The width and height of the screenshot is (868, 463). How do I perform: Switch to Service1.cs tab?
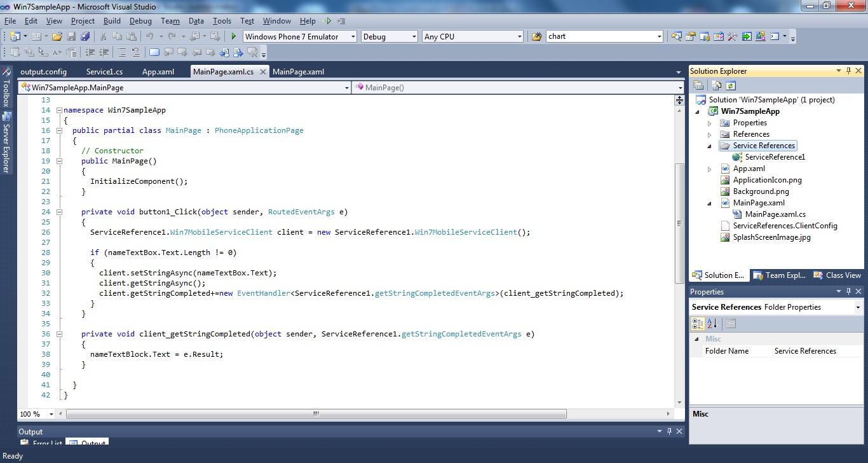(x=104, y=72)
